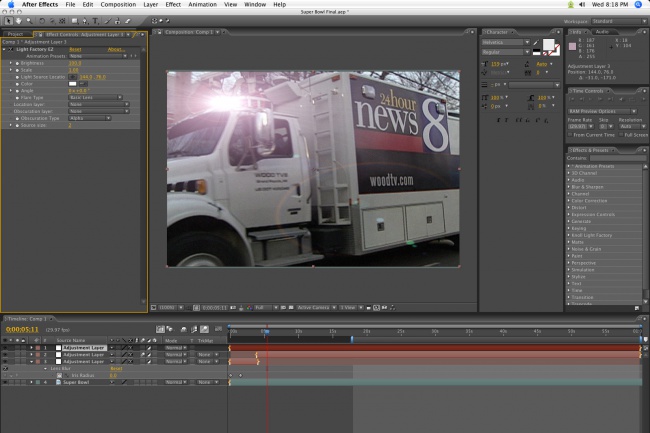Open the Animation Presets dropdown
Viewport: 650px width, 433px height.
tap(97, 56)
